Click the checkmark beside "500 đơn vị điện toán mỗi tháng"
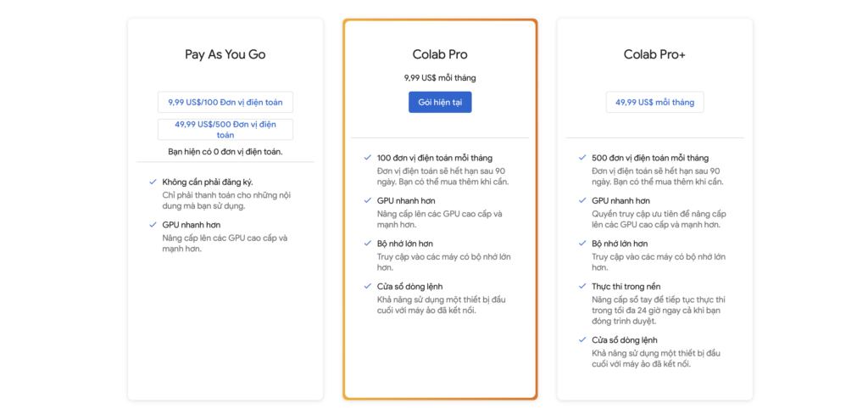Screen dimensions: 868x415 [x=582, y=158]
